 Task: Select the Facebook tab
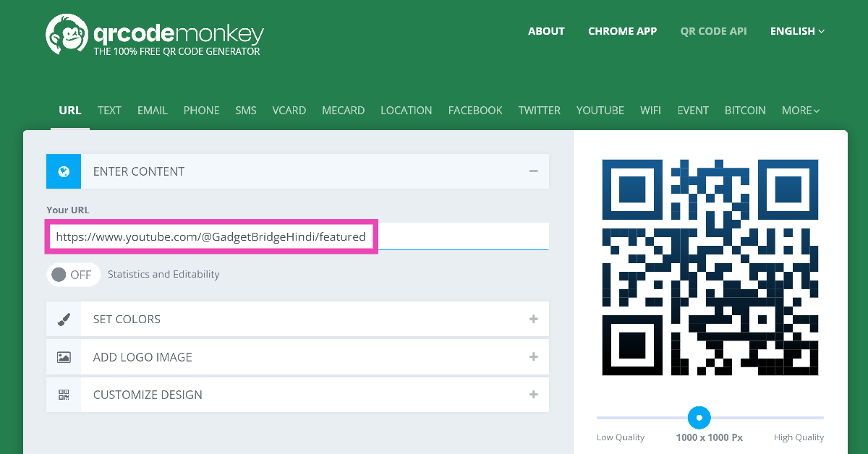475,111
